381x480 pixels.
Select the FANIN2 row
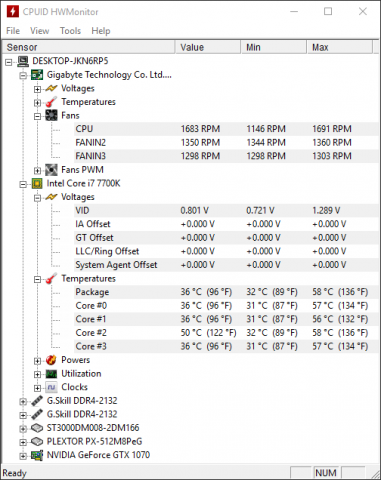pos(226,143)
